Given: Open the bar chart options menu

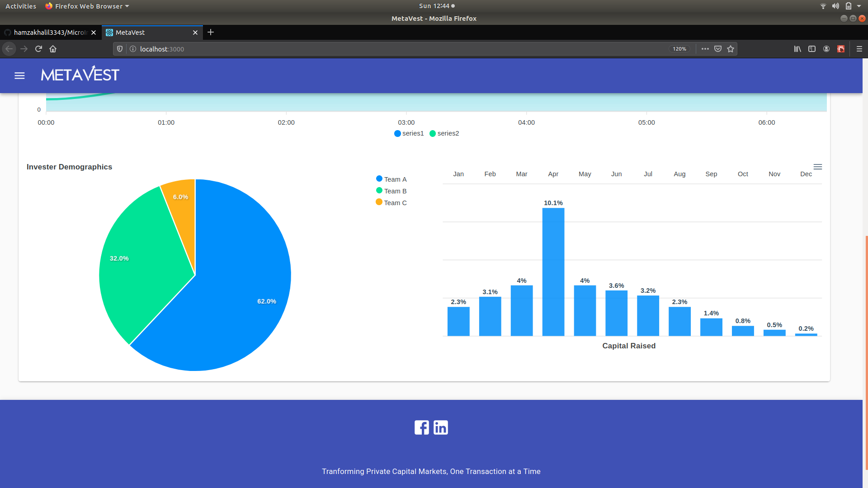Looking at the screenshot, I should coord(817,167).
